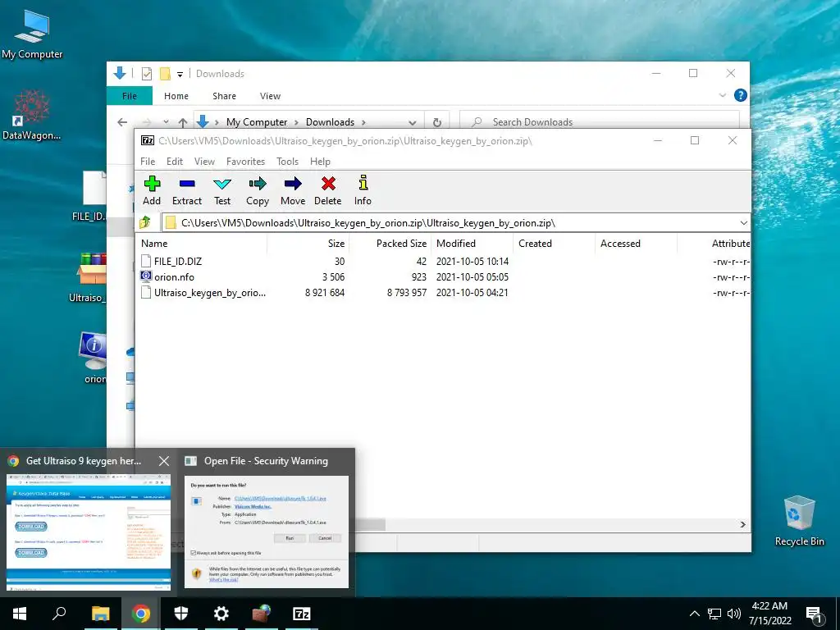This screenshot has width=840, height=630.
Task: Open the Recycle Bin desktop icon
Action: coord(799,521)
